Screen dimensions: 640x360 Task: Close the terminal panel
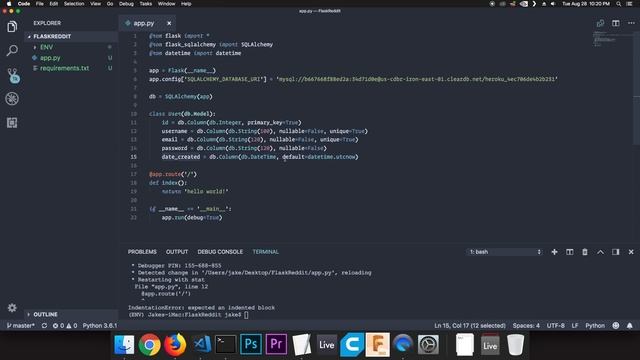(x=631, y=252)
